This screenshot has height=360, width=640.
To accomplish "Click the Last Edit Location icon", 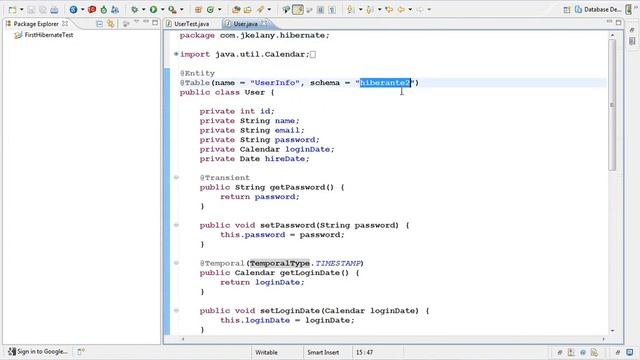I will pos(389,9).
